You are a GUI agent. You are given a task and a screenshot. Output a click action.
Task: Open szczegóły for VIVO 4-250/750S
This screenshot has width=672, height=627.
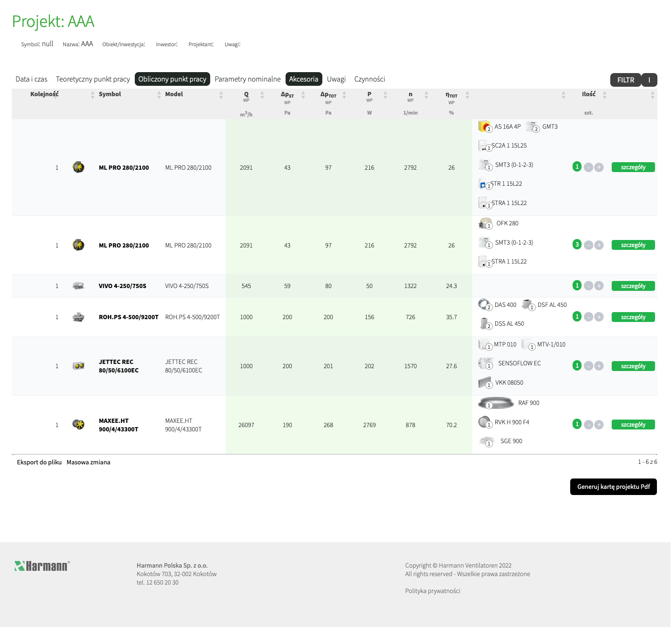(x=633, y=286)
